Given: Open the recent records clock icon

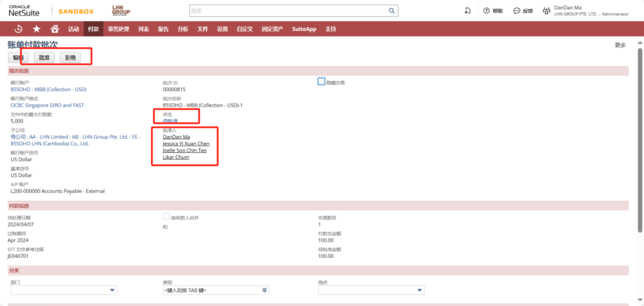Looking at the screenshot, I should click(18, 29).
